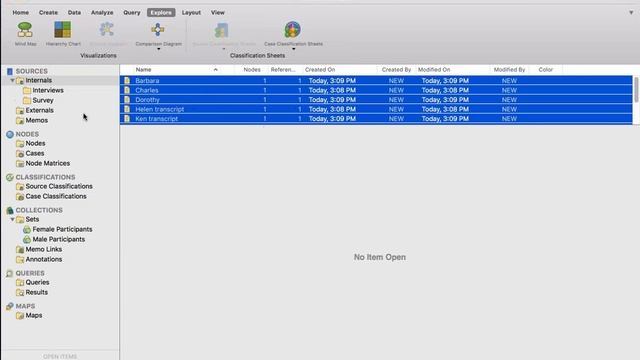Open the Annotations folder
Image resolution: width=640 pixels, height=360 pixels.
pos(44,259)
